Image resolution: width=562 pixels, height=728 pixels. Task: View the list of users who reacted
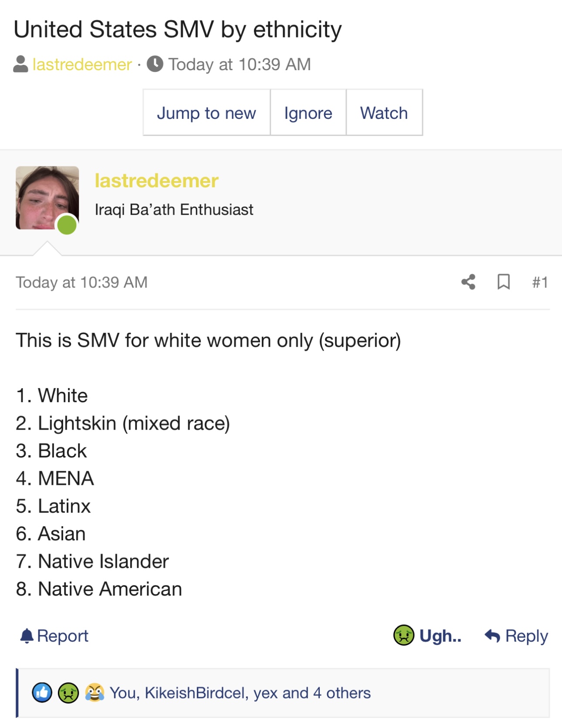click(x=240, y=693)
